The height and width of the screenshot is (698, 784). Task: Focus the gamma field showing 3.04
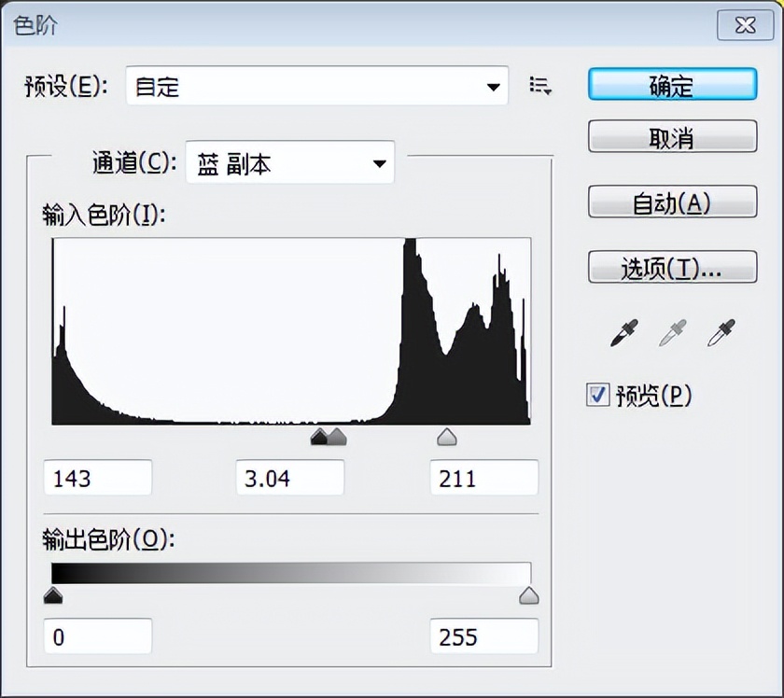[x=289, y=479]
